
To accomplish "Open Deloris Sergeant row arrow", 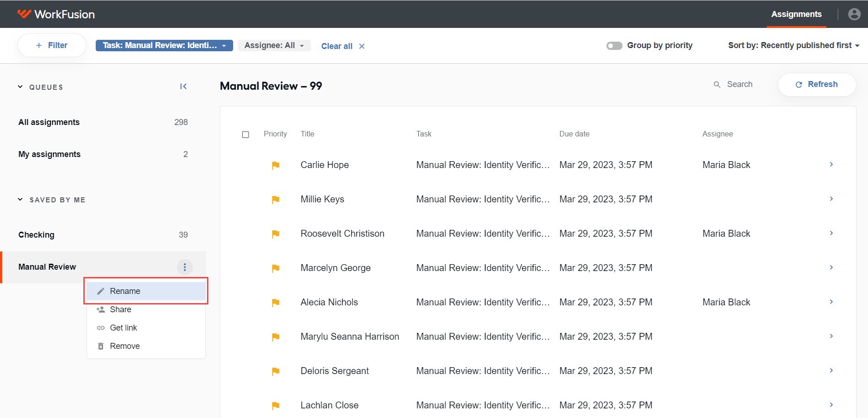I will (831, 370).
